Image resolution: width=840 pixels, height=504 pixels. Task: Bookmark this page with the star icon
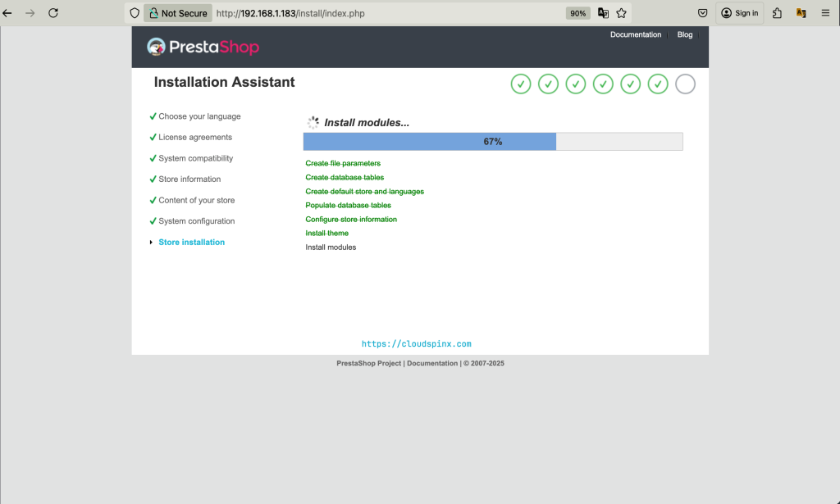(x=622, y=13)
